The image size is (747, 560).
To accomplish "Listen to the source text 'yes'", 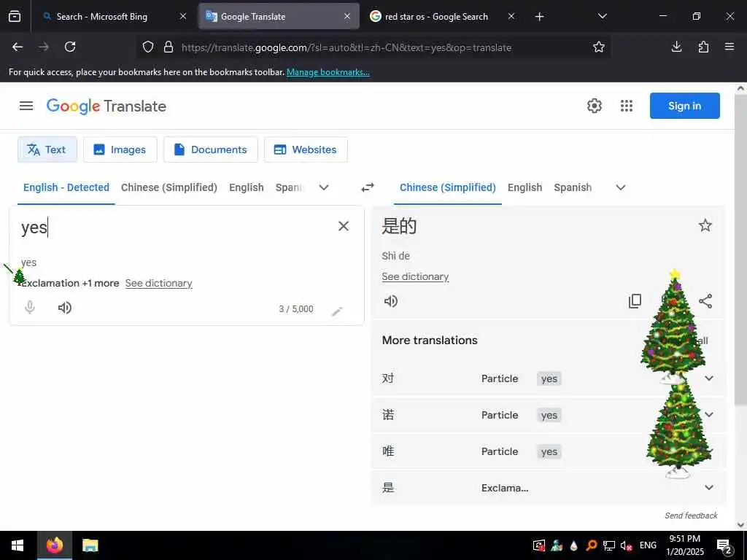I will [x=65, y=308].
